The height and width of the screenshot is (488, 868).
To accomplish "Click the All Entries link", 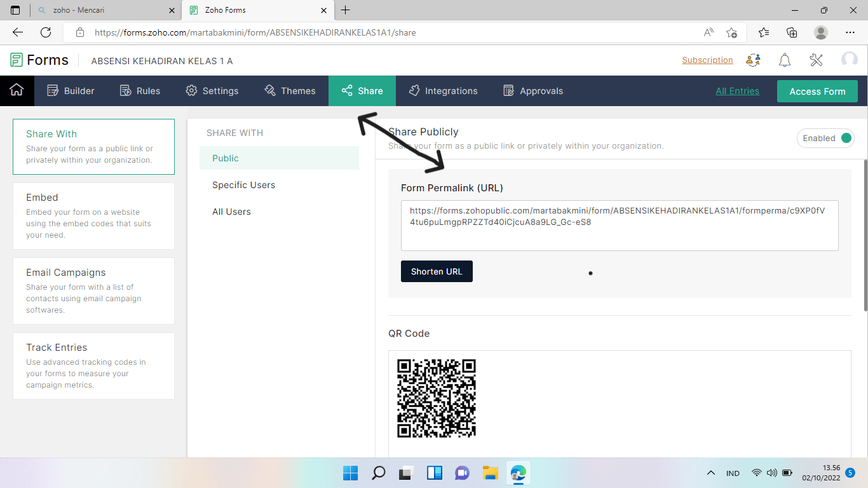I will (x=737, y=91).
